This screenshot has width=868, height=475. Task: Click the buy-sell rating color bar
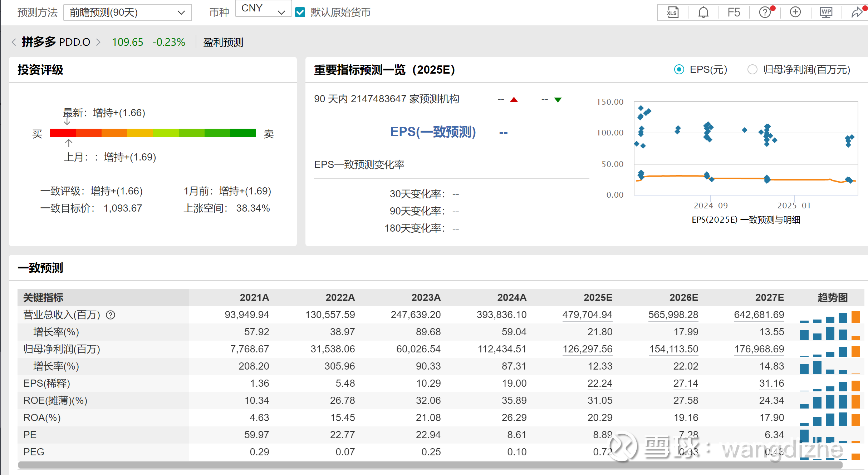click(153, 133)
